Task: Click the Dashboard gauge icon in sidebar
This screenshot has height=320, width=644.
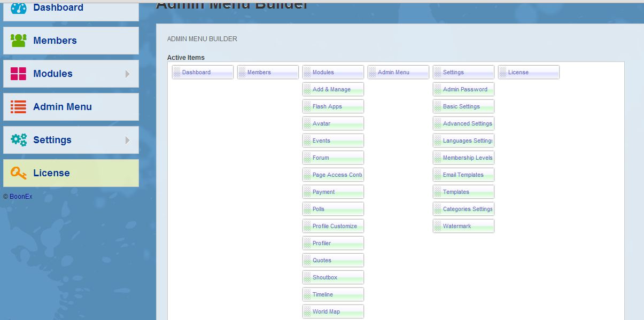Action: coord(18,7)
